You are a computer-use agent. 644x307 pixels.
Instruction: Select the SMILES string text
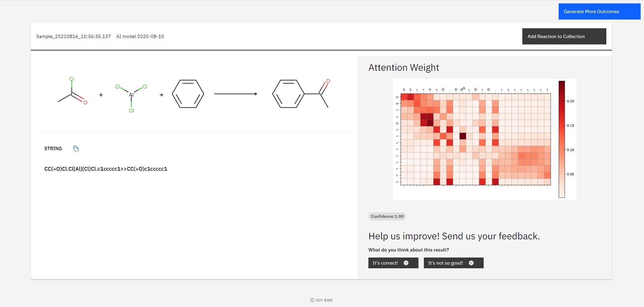(x=106, y=169)
